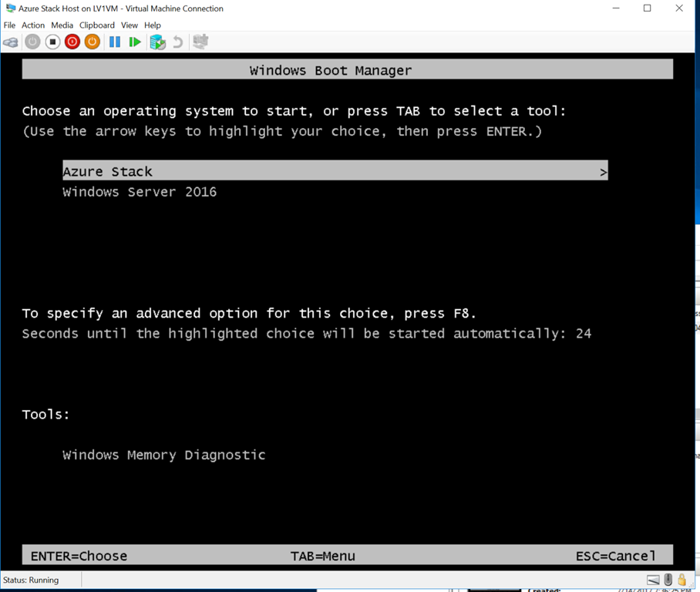Click the Ctrl+Alt+Del toolbar icon
This screenshot has height=592, width=700.
pyautogui.click(x=11, y=42)
